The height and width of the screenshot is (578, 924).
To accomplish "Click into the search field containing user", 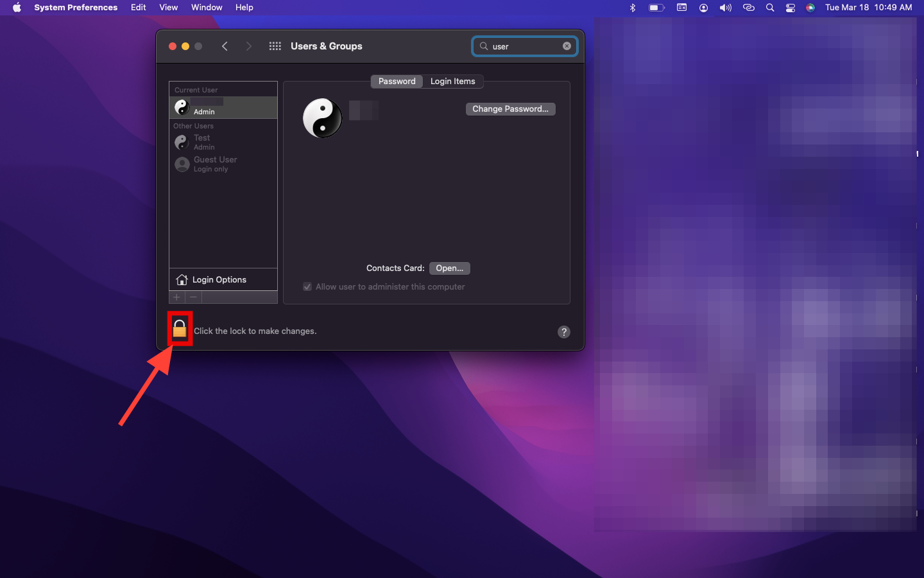I will point(525,46).
